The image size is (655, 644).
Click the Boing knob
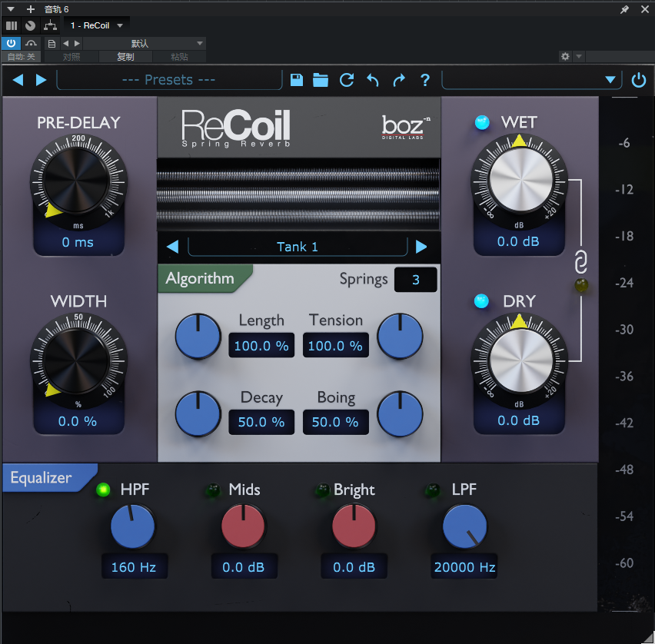pos(400,413)
